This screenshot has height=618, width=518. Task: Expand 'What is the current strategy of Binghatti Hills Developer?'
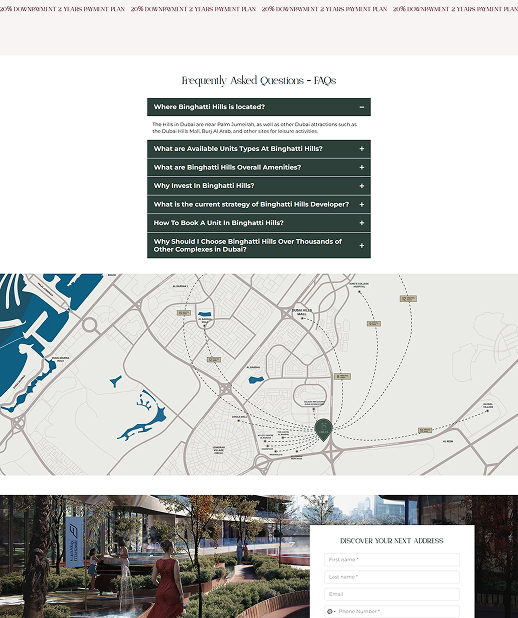pos(259,205)
